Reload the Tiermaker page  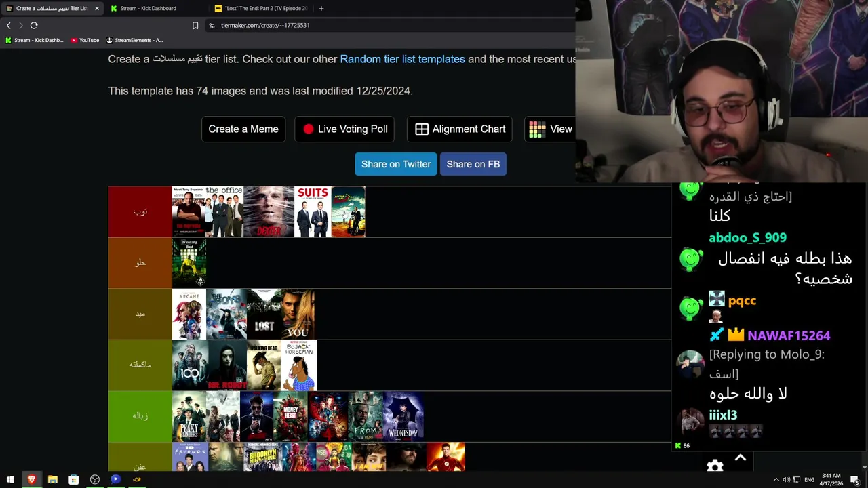point(34,25)
